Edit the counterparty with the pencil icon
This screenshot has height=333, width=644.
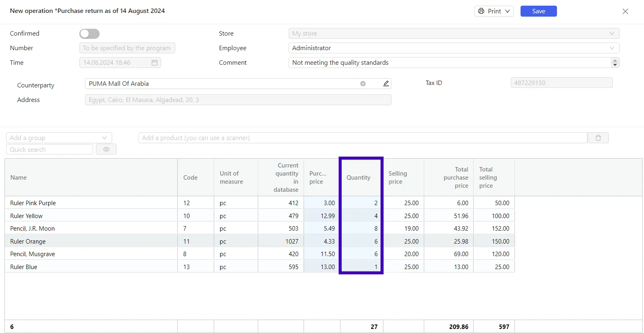[x=386, y=83]
